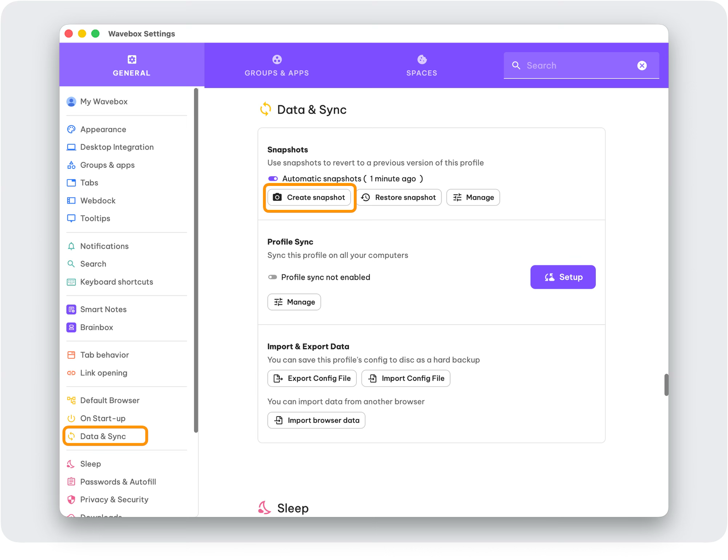
Task: Click the main content scrollbar thumb
Action: (x=666, y=385)
